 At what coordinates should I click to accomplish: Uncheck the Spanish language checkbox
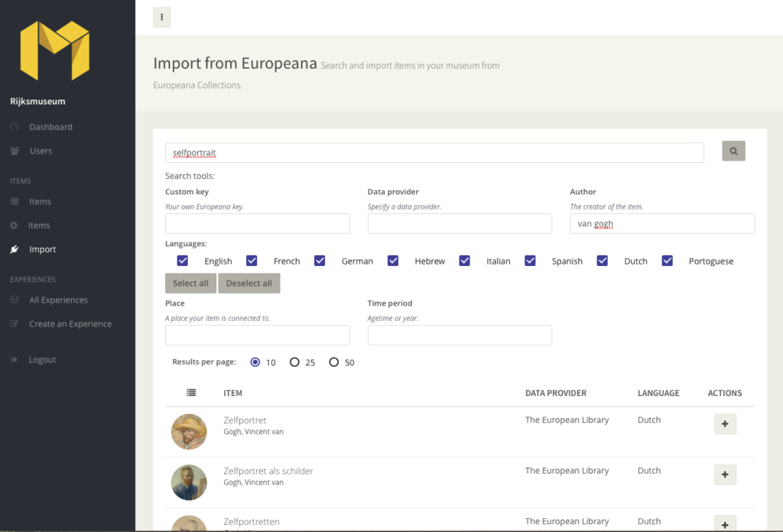[531, 261]
